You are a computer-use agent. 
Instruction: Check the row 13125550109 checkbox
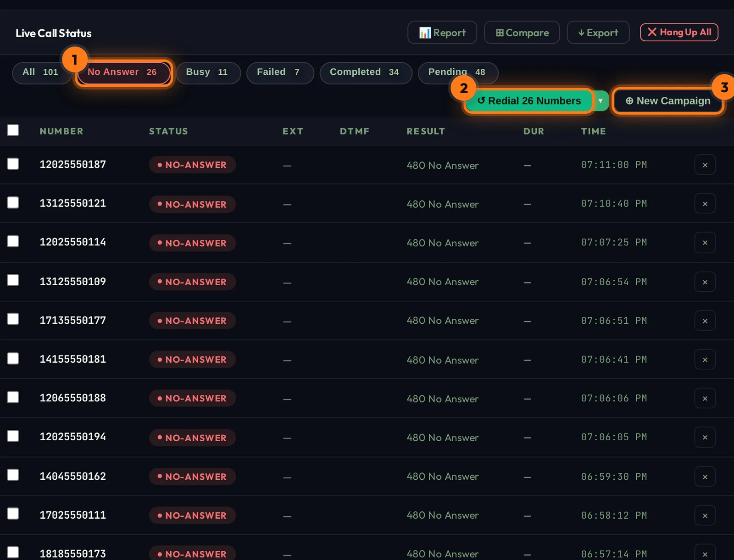pos(13,280)
